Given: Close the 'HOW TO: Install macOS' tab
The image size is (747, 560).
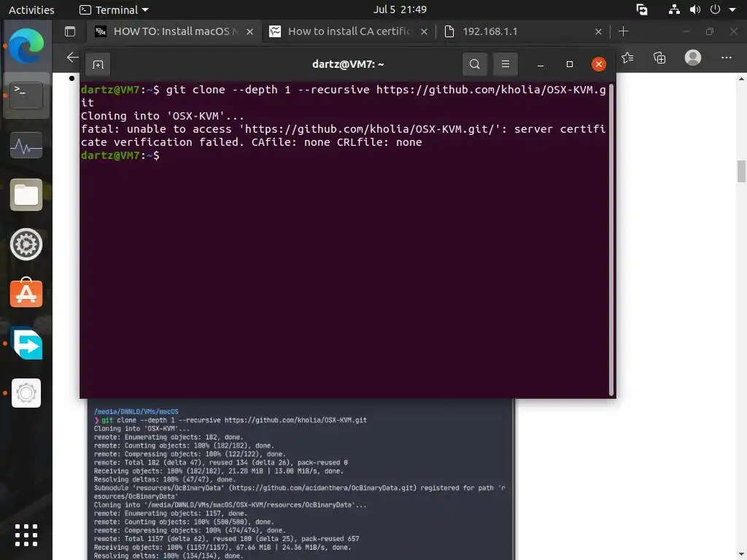Looking at the screenshot, I should pyautogui.click(x=249, y=32).
